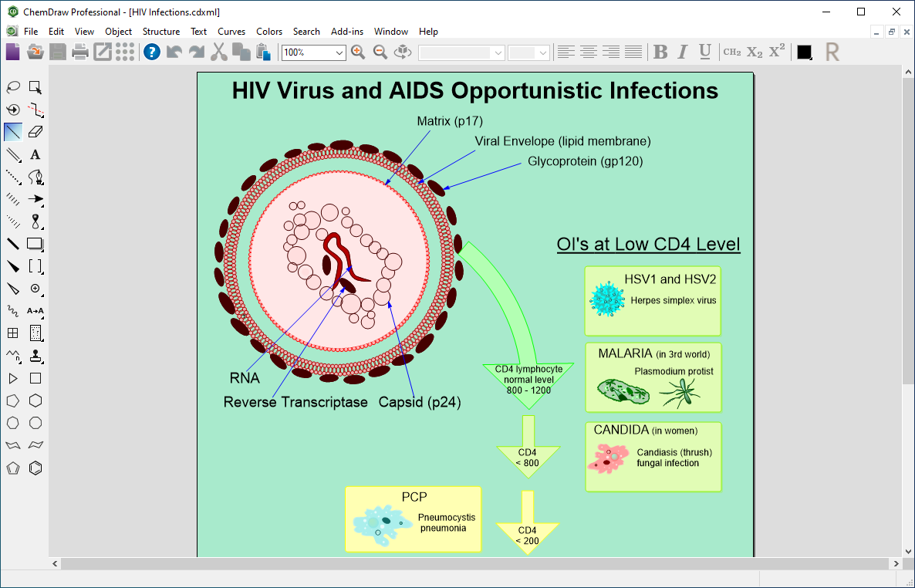Pick the Bold Bond tool
Image resolution: width=915 pixels, height=588 pixels.
pos(13,244)
